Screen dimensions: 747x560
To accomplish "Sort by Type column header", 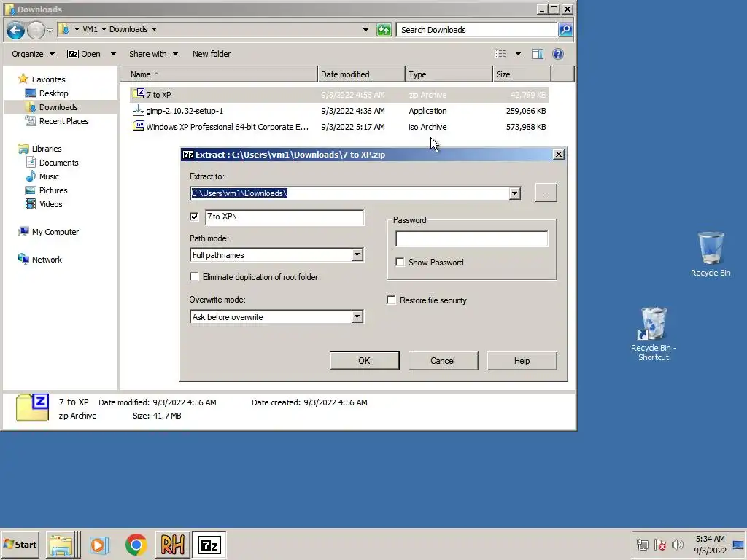I will pos(449,74).
